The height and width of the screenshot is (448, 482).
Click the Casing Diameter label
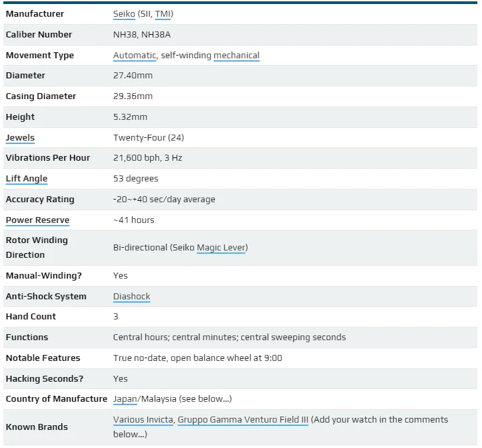coord(41,96)
